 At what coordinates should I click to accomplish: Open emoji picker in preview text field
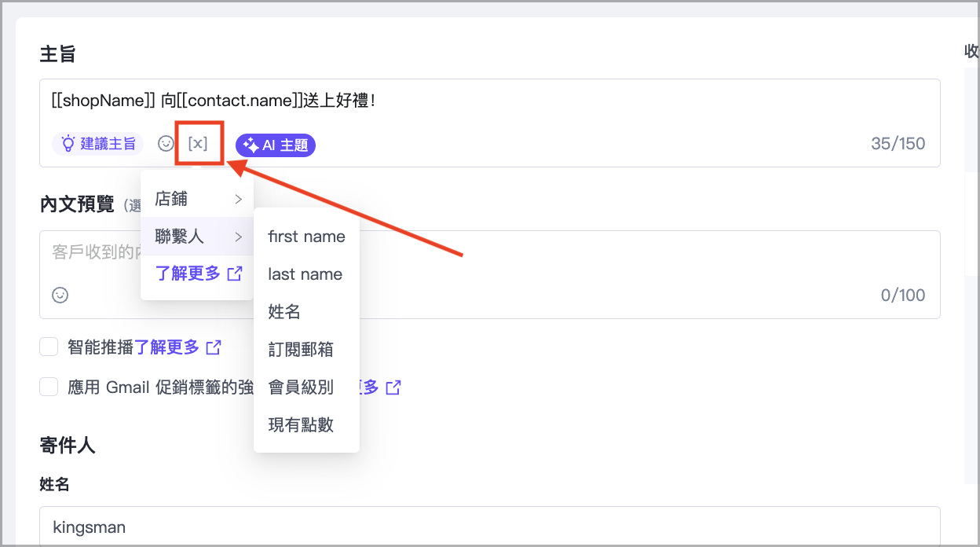pyautogui.click(x=60, y=296)
